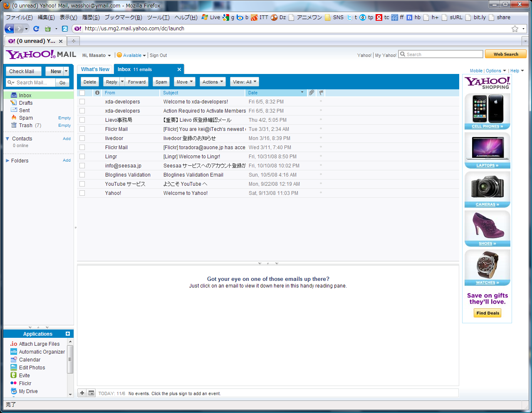Open the Move dropdown
Viewport: 532px width, 413px height.
tap(184, 82)
